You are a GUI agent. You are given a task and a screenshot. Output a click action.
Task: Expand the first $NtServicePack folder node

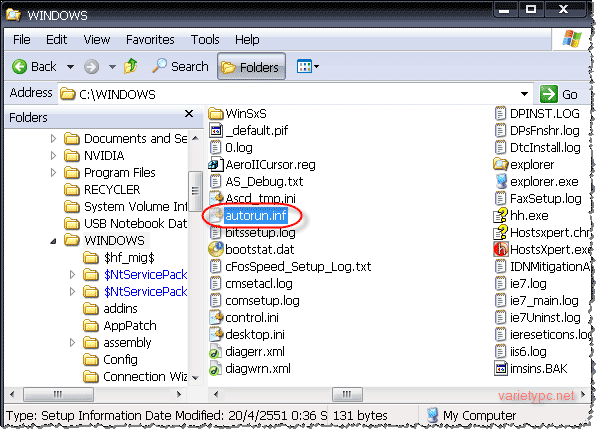pyautogui.click(x=72, y=274)
